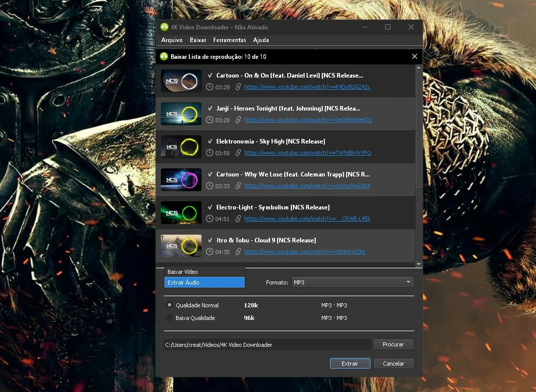Screen dimensions: 536x392
Task: Click link icon in Cartoon On & On row
Action: click(238, 87)
